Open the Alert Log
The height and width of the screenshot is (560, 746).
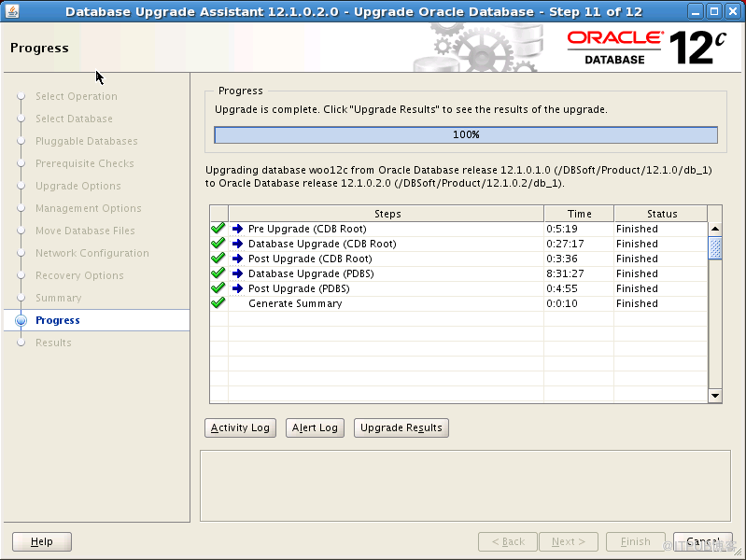(315, 427)
